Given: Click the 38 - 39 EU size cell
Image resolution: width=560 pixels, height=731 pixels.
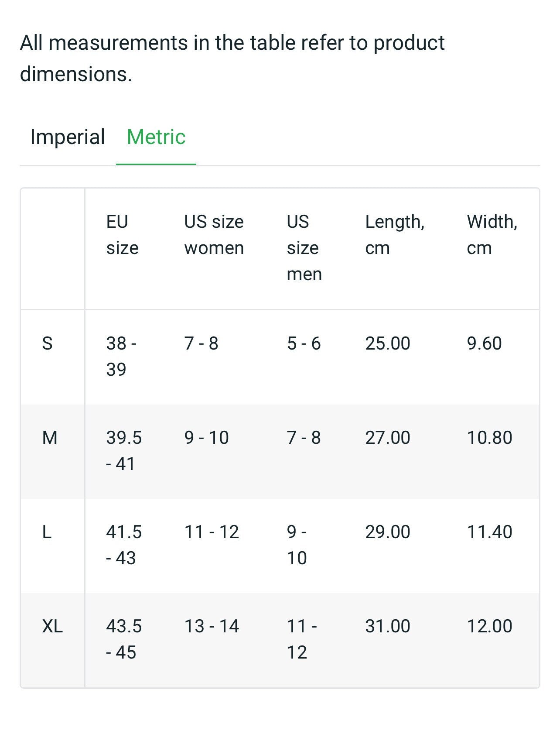Looking at the screenshot, I should pos(121,357).
